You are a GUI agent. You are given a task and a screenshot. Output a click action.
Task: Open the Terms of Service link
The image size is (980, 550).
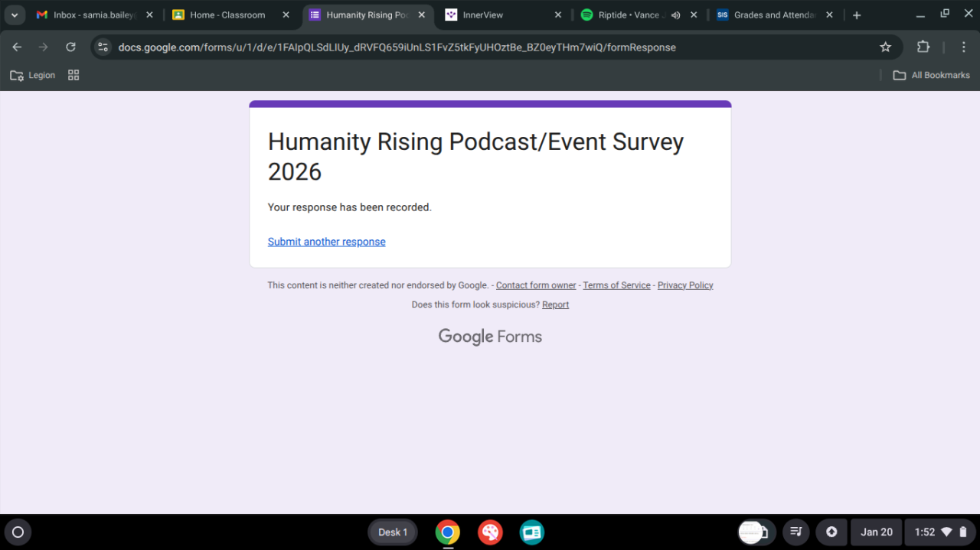pos(616,285)
